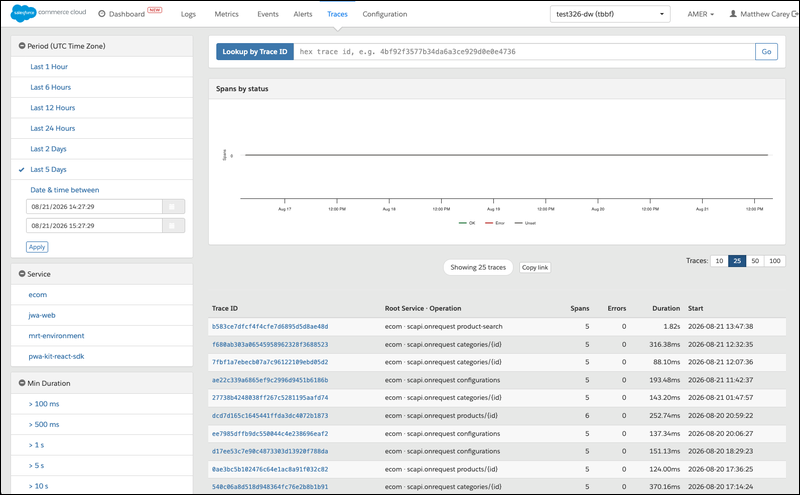Click the Duration column header
The image size is (800, 495).
pos(666,308)
